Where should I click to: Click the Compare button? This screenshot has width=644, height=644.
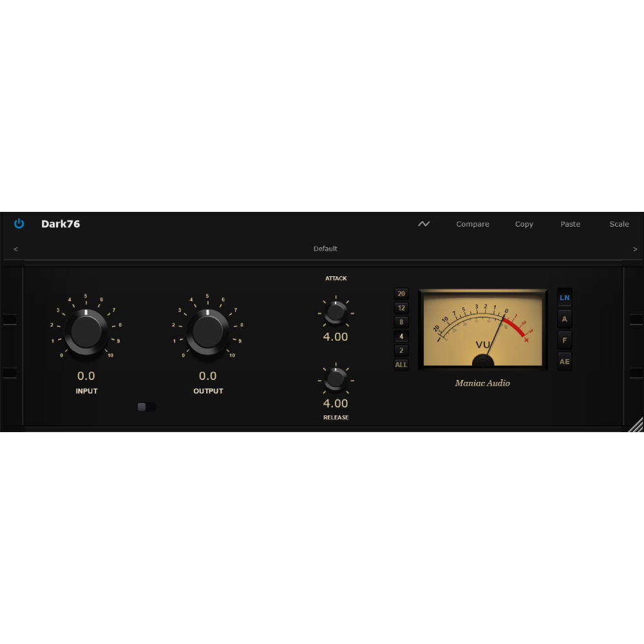pos(472,224)
